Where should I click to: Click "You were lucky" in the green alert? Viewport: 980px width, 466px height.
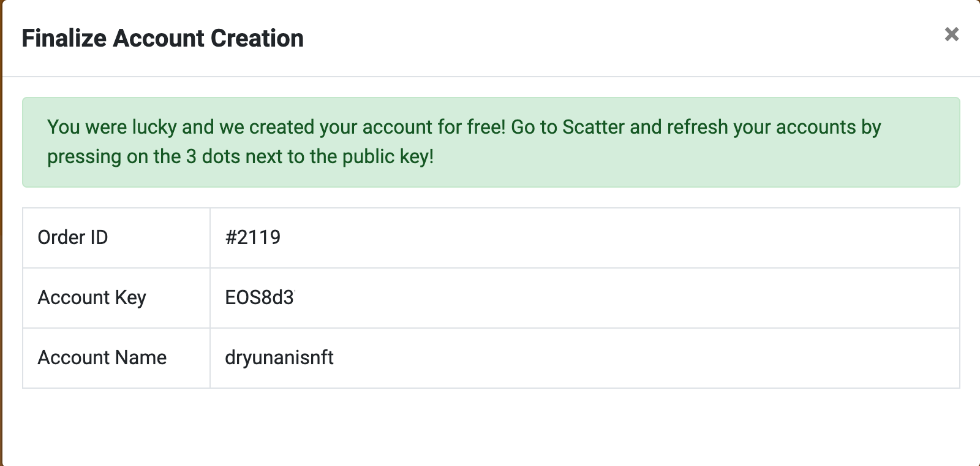click(111, 127)
